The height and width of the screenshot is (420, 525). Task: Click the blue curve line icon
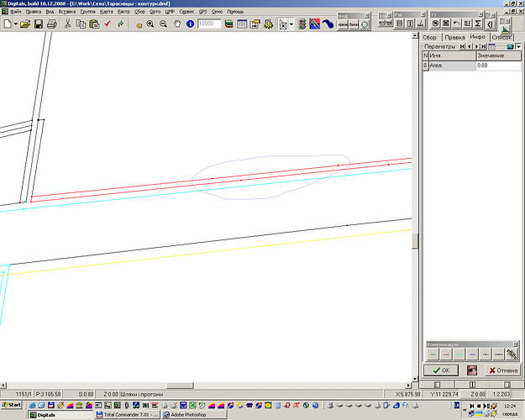(328, 24)
